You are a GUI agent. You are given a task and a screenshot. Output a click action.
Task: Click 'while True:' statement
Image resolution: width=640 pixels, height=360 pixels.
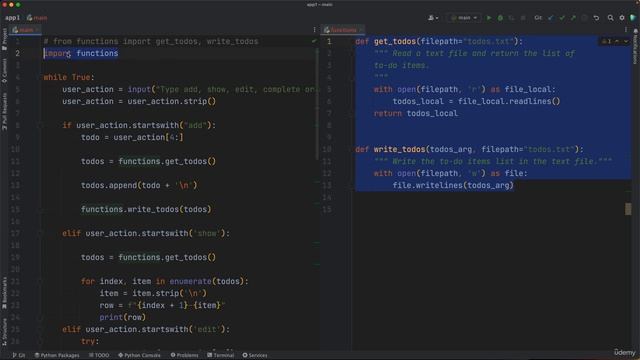click(x=69, y=78)
